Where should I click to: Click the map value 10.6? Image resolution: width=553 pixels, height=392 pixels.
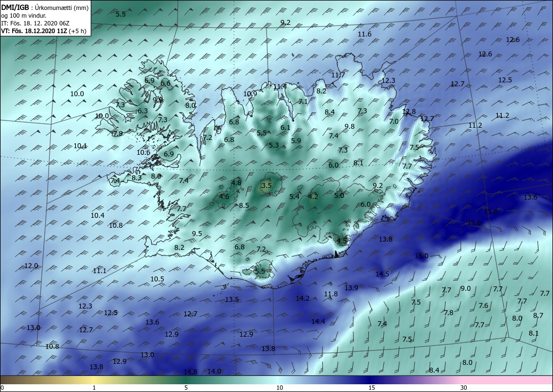(x=144, y=153)
